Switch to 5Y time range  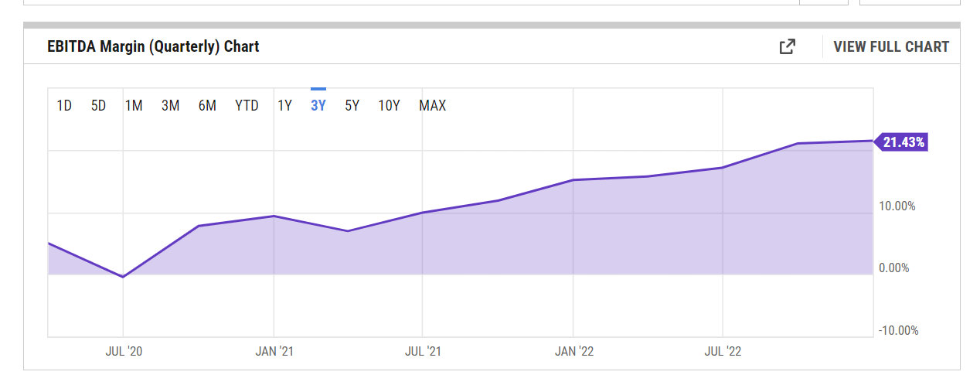(352, 105)
